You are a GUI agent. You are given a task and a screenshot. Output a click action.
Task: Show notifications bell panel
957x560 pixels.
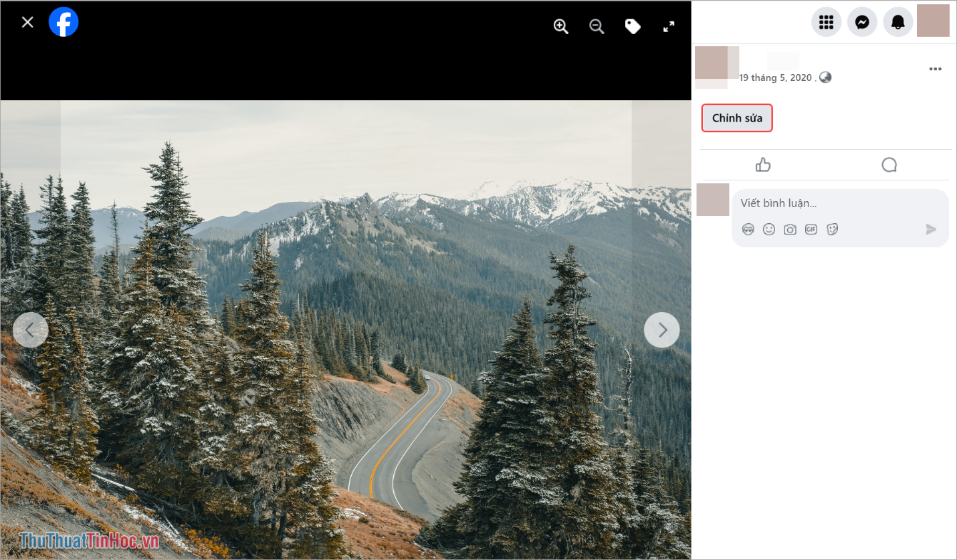[897, 22]
